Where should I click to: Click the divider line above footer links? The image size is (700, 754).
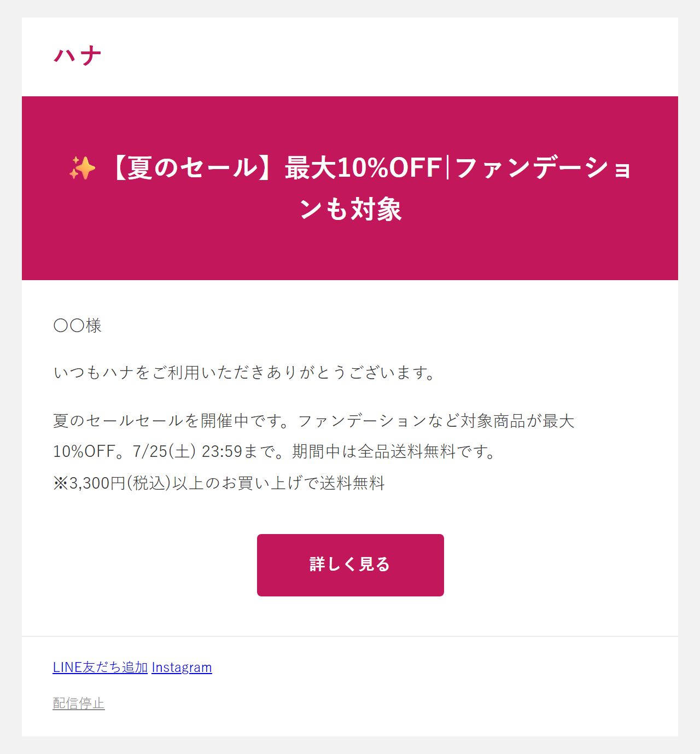(x=350, y=636)
